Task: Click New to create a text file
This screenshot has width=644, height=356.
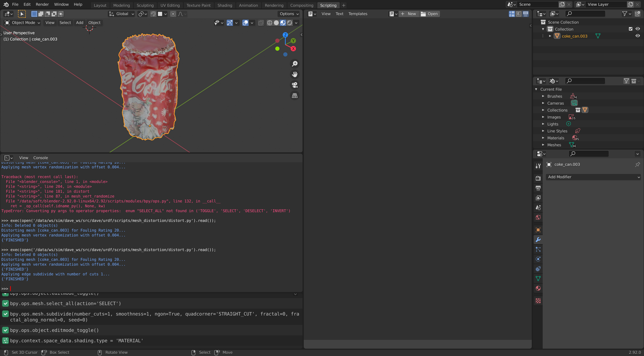Action: (x=409, y=14)
